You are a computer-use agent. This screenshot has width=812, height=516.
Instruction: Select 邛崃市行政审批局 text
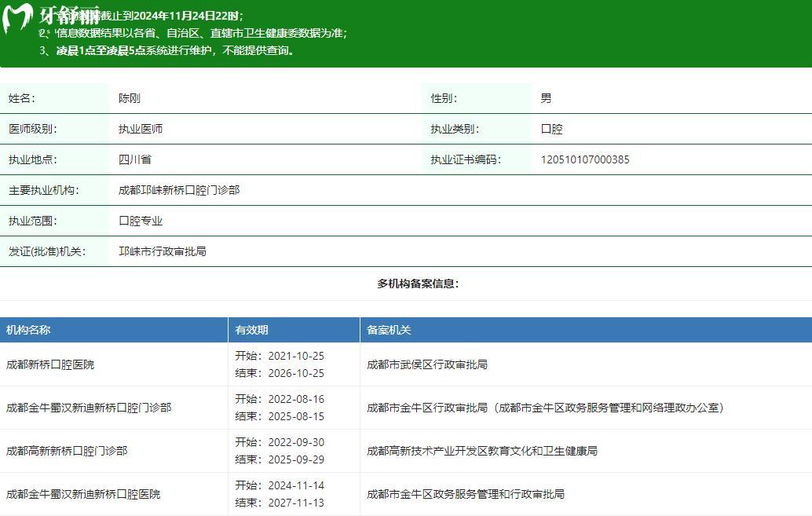point(162,251)
